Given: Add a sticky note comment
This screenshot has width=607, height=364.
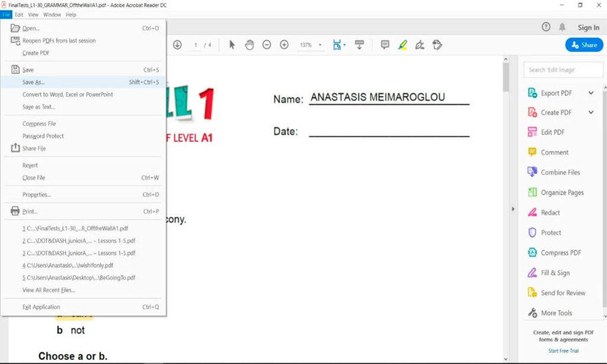Looking at the screenshot, I should click(x=385, y=45).
